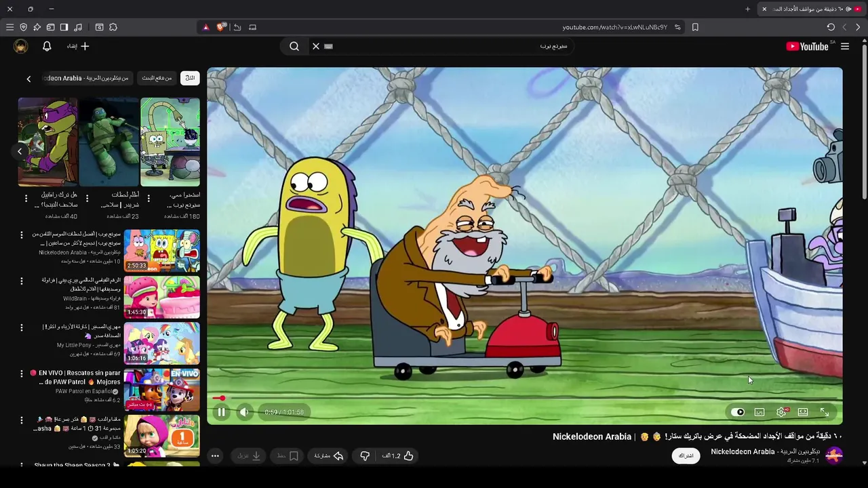Open options for the 23 ألف مشاهدة short

point(87,199)
